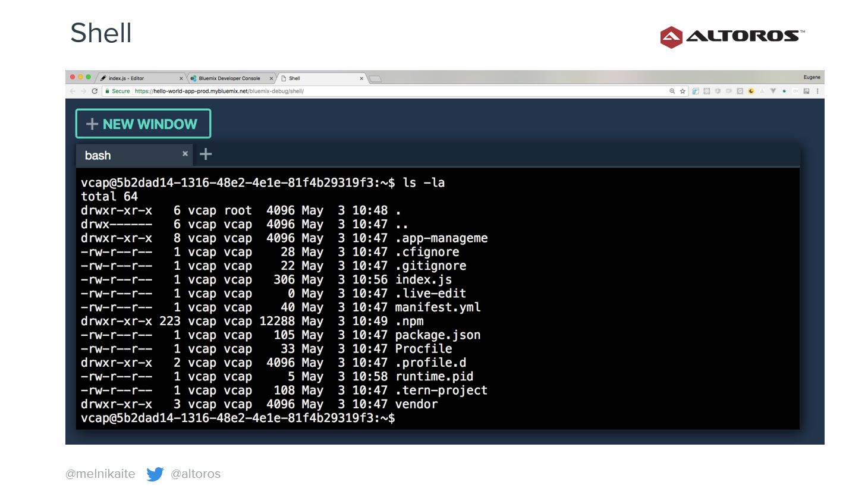Image resolution: width=868 pixels, height=488 pixels.
Task: Click the 'Procfile' file name
Action: 424,348
